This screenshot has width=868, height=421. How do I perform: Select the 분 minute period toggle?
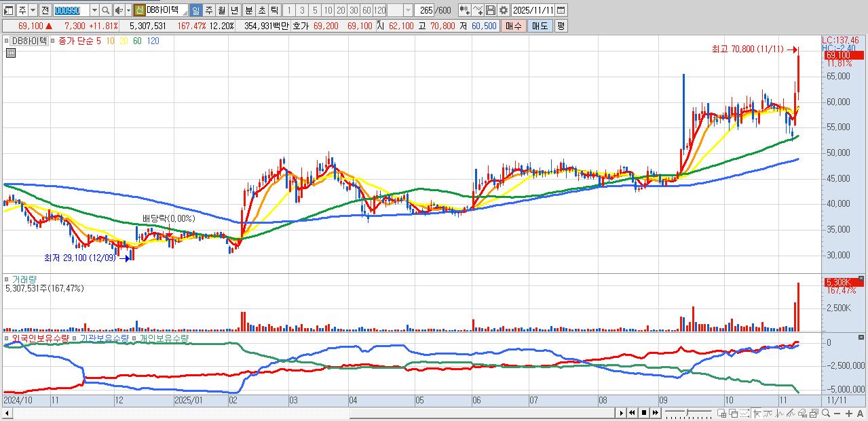[x=248, y=10]
